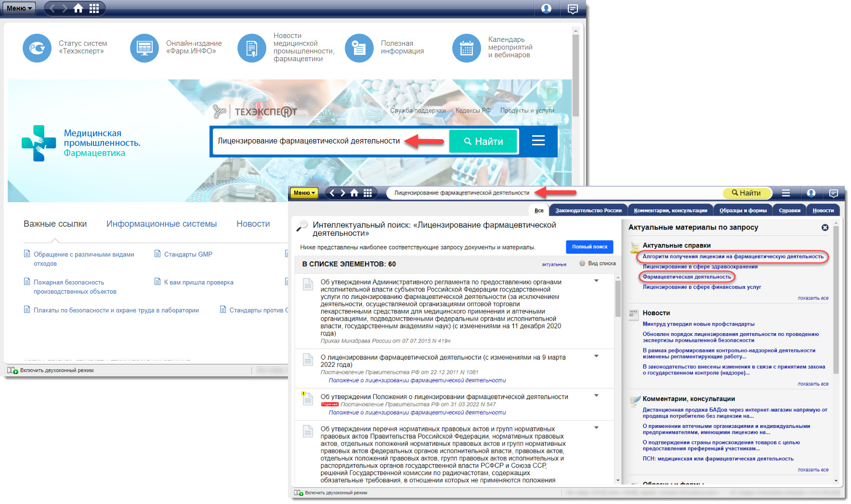Open Полезная информация icon
851x504 pixels.
coord(359,48)
